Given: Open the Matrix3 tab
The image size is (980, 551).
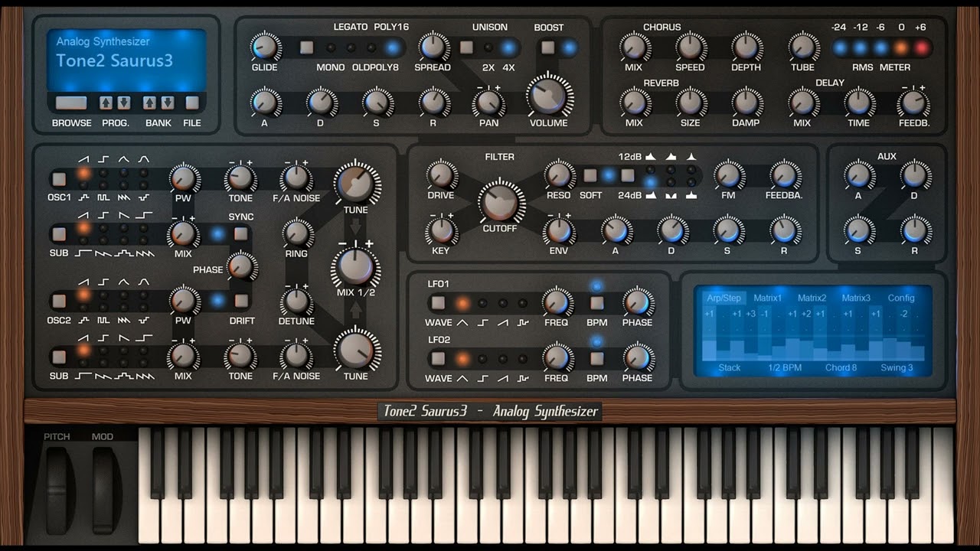Looking at the screenshot, I should pyautogui.click(x=857, y=298).
